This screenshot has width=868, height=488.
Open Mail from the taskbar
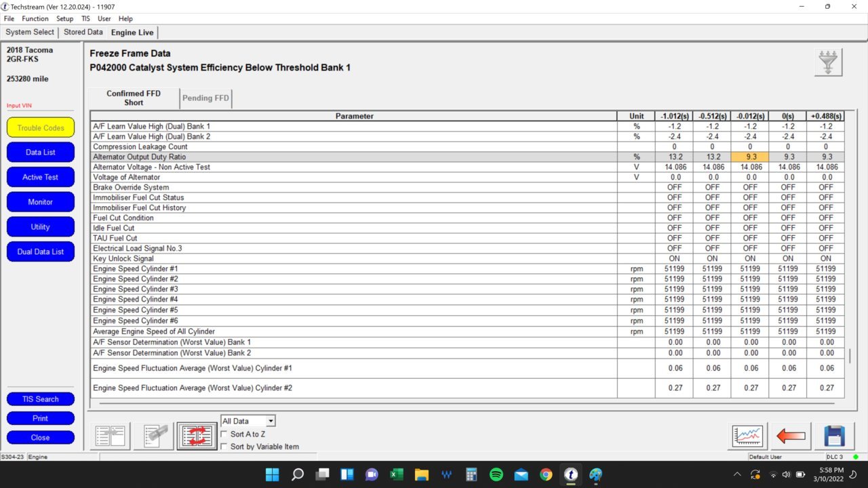[x=521, y=474]
